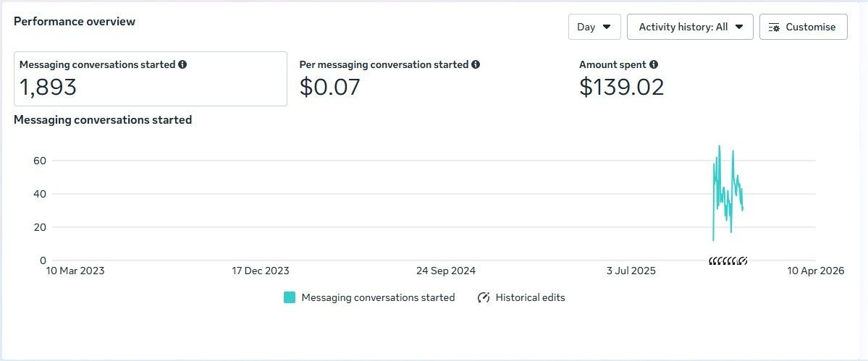Click the last historical edit marker on the chart axis

[743, 260]
